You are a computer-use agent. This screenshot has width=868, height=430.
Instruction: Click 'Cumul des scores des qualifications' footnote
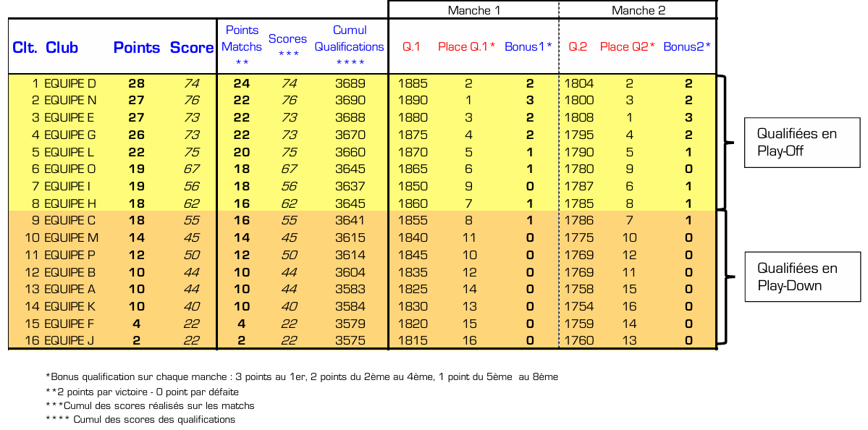[x=140, y=419]
